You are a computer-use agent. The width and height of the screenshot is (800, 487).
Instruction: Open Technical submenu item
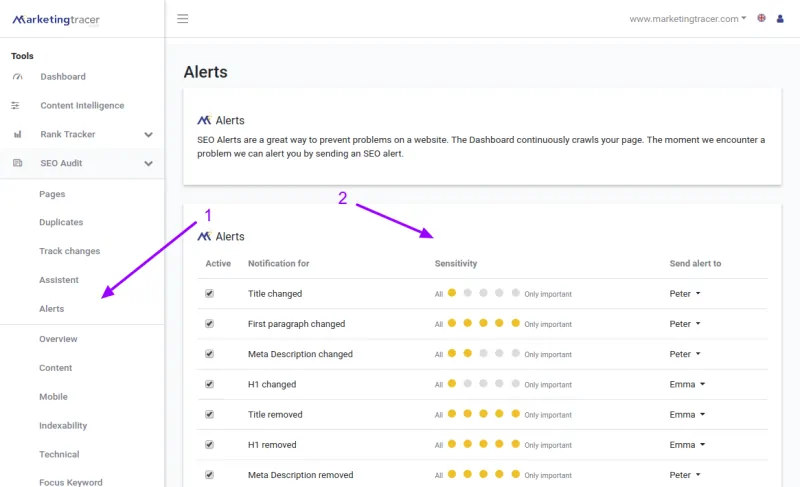(59, 454)
